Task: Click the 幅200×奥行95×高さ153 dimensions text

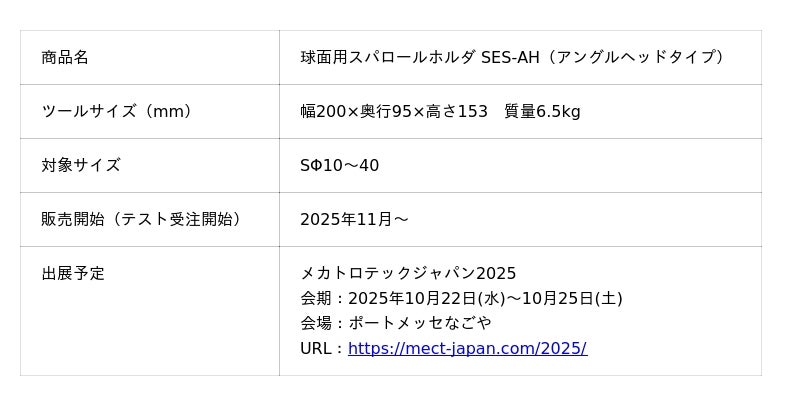Action: (x=394, y=111)
